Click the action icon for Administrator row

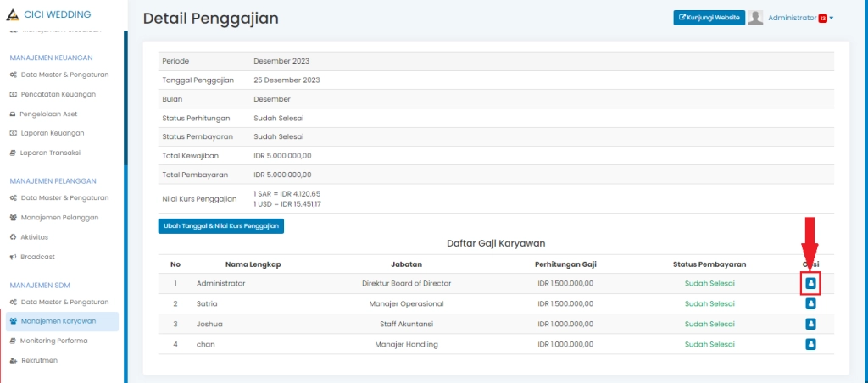pyautogui.click(x=810, y=283)
